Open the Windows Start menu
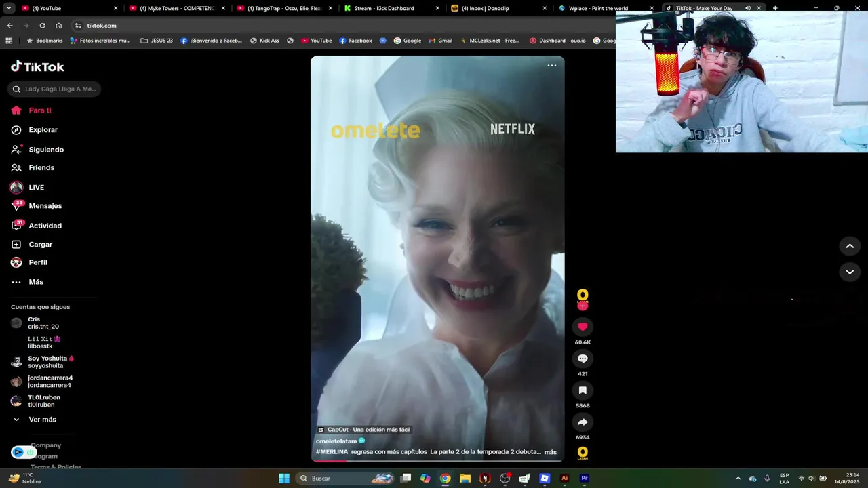Viewport: 868px width, 488px height. pyautogui.click(x=284, y=478)
